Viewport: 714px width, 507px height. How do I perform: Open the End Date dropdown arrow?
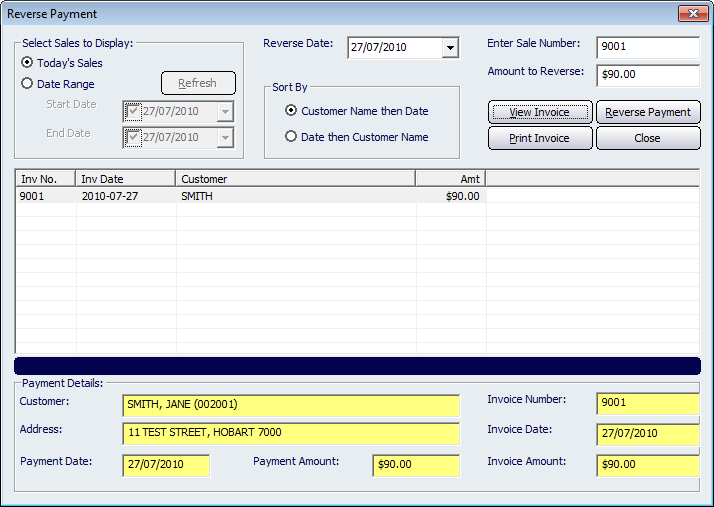click(225, 138)
